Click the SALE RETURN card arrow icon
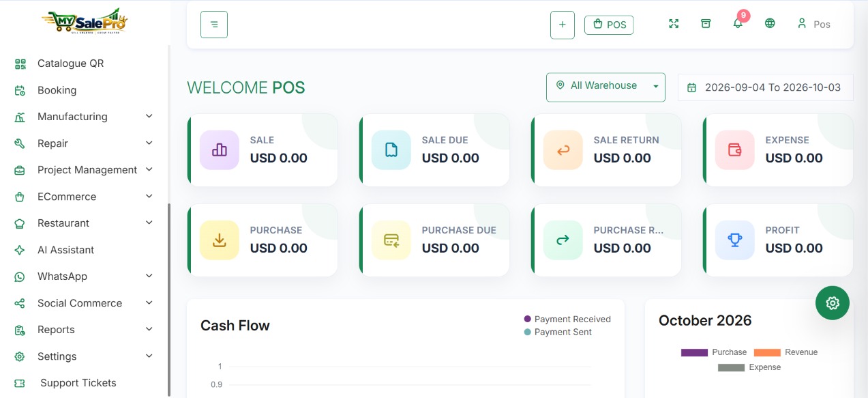The image size is (868, 398). click(563, 150)
